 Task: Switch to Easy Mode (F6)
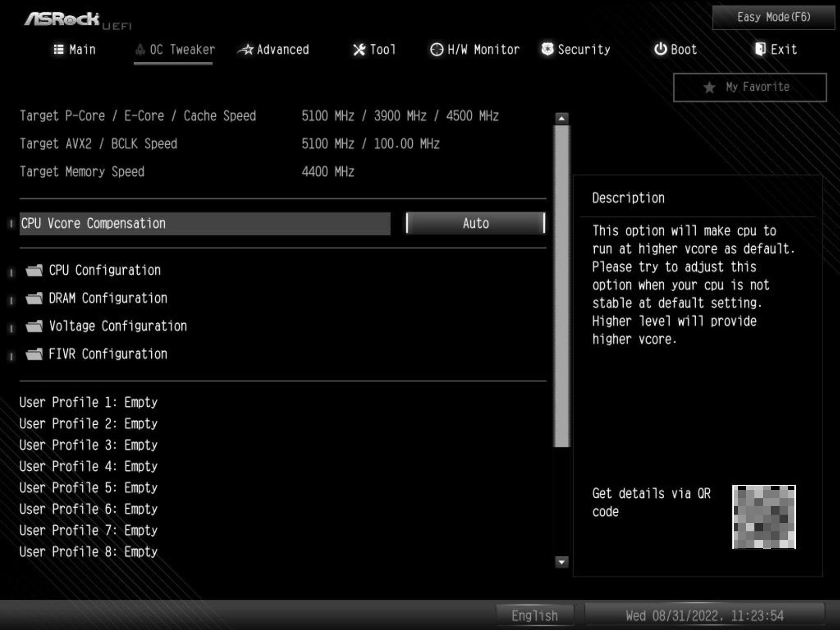point(773,17)
